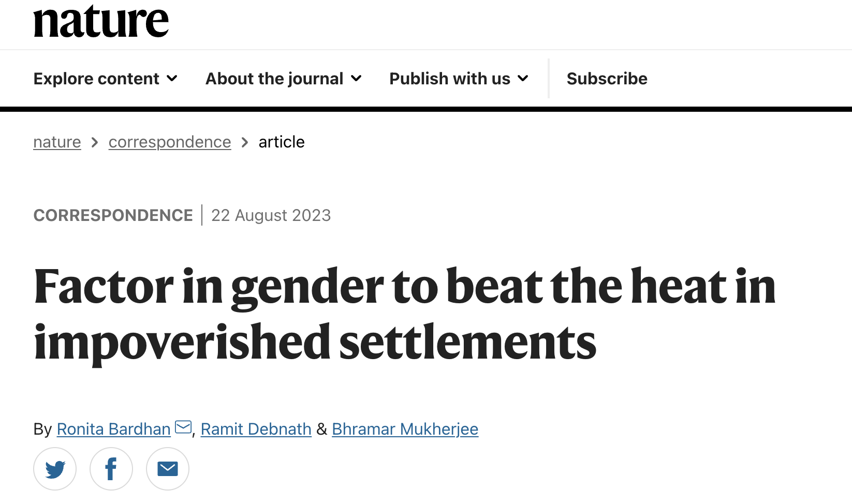
Task: Share the article on Twitter
Action: tap(55, 469)
